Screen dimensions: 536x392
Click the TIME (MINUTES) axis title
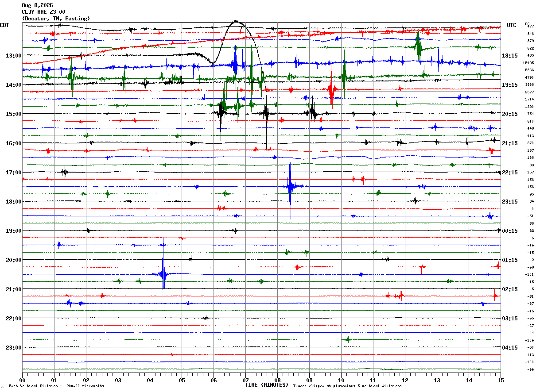coord(267,385)
